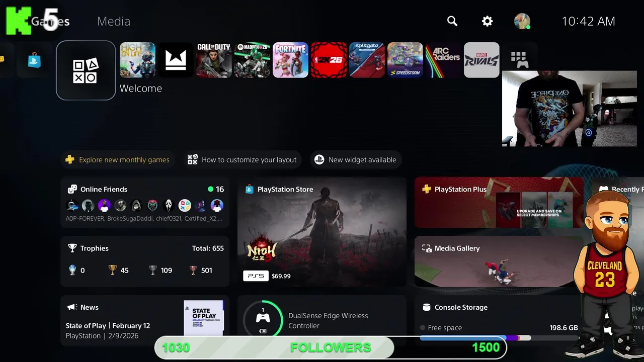Launch Madden 26 game tile
Viewport: 644px width, 362px height.
(252, 60)
